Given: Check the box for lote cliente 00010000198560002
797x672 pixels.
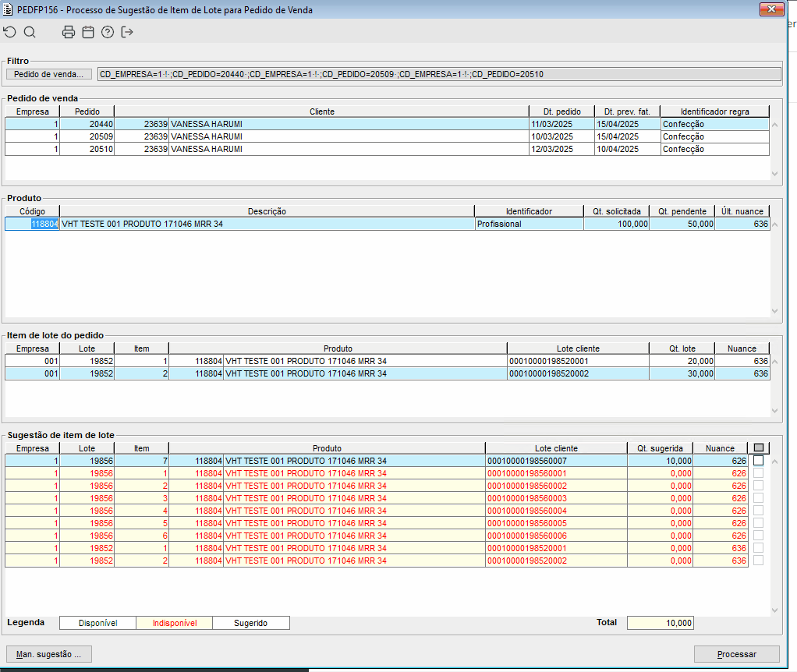Looking at the screenshot, I should pos(758,486).
